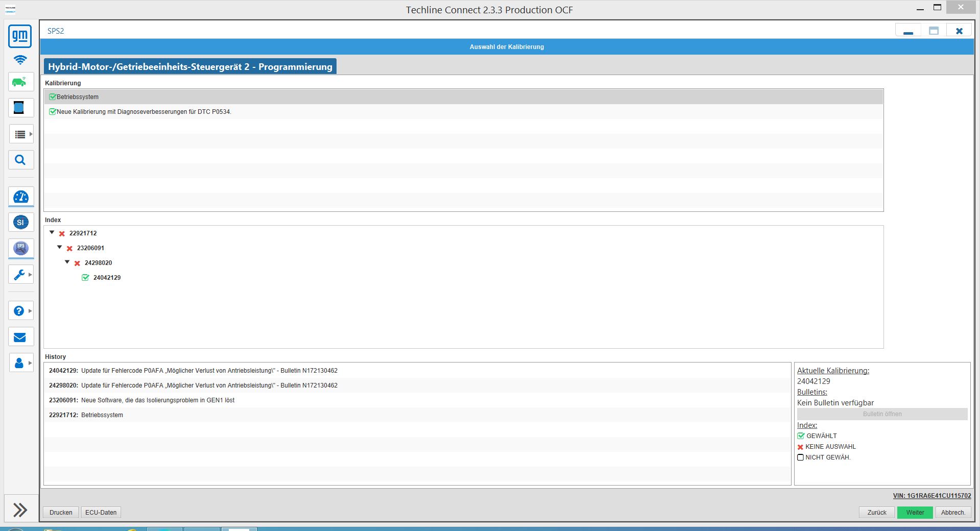Select the Hybrid-Motor-/Getriebeeinheits-Steuergerät 2 tab

coord(190,67)
